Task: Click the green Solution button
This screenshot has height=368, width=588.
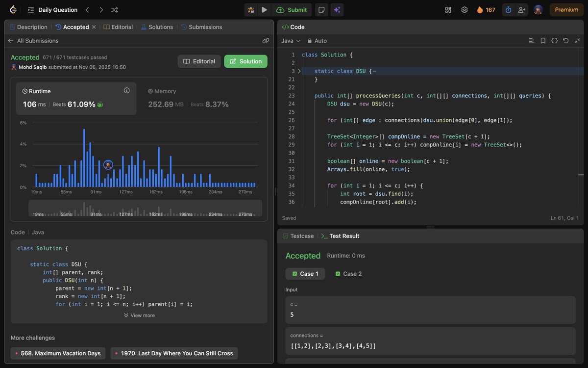Action: pyautogui.click(x=246, y=61)
